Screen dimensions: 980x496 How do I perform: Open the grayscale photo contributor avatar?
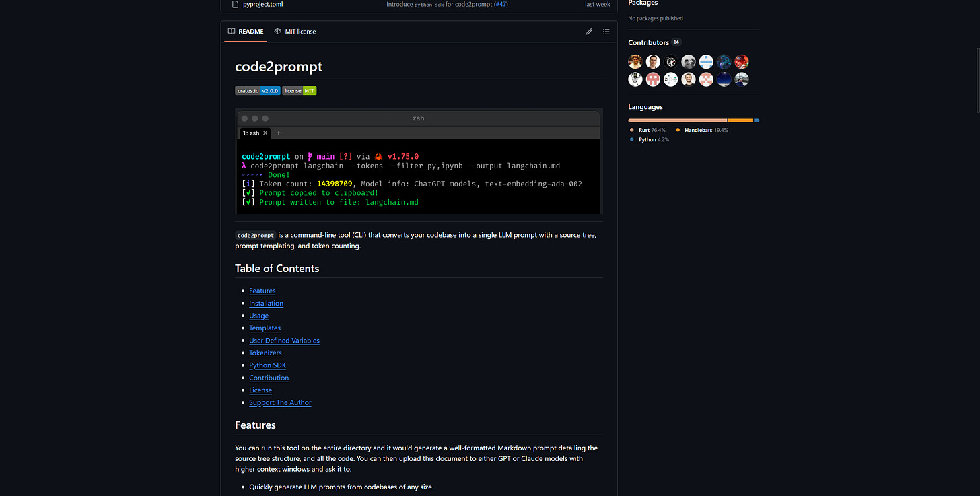pos(689,62)
